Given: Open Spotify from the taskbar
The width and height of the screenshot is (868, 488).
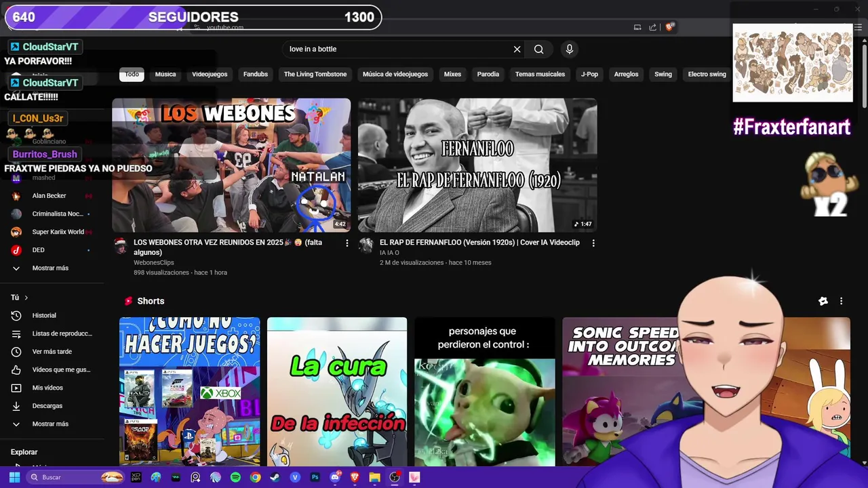Looking at the screenshot, I should coord(235,477).
